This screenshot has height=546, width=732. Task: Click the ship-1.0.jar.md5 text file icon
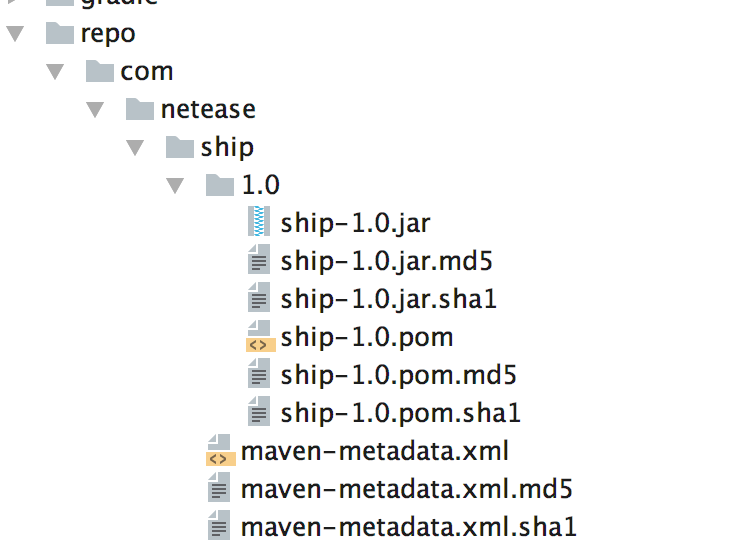point(259,261)
